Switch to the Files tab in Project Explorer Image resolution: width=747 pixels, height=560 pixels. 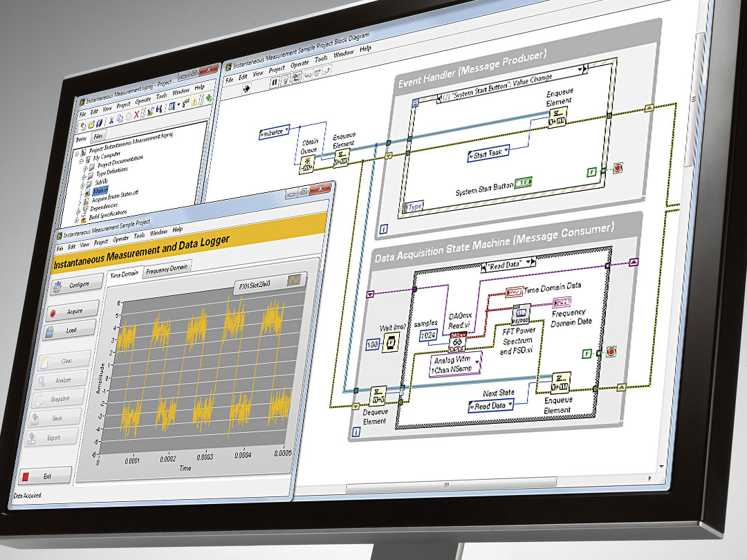tap(98, 136)
